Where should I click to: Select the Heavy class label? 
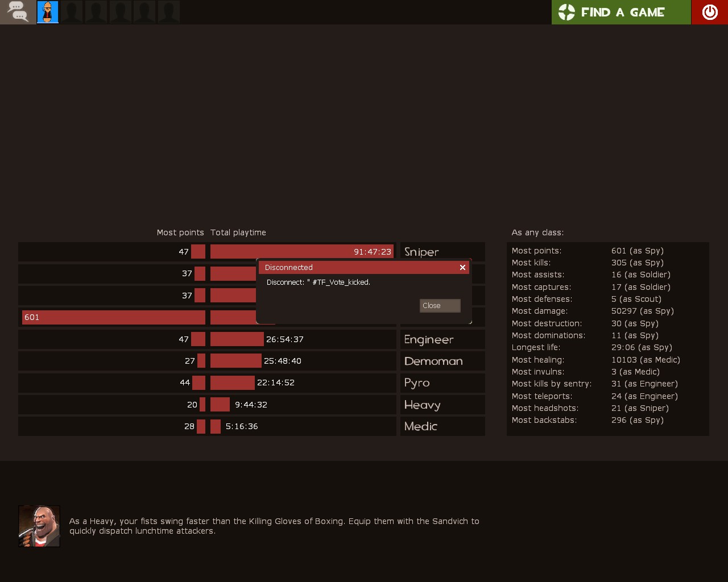[423, 405]
